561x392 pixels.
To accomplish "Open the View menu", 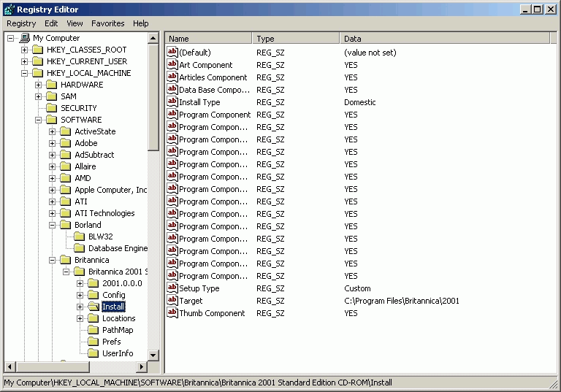I will tap(75, 23).
